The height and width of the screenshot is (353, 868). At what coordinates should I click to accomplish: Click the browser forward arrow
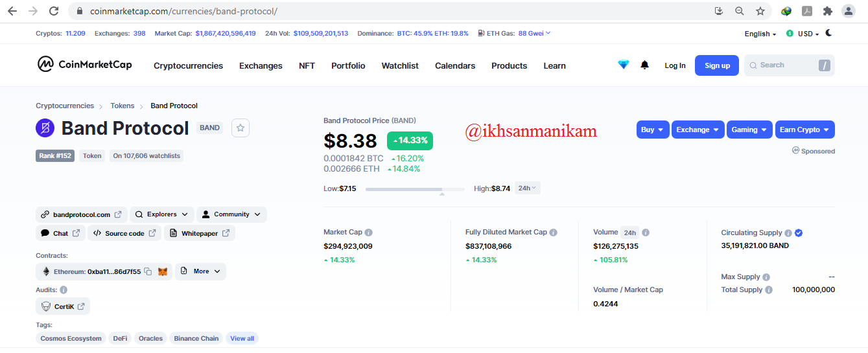click(33, 11)
